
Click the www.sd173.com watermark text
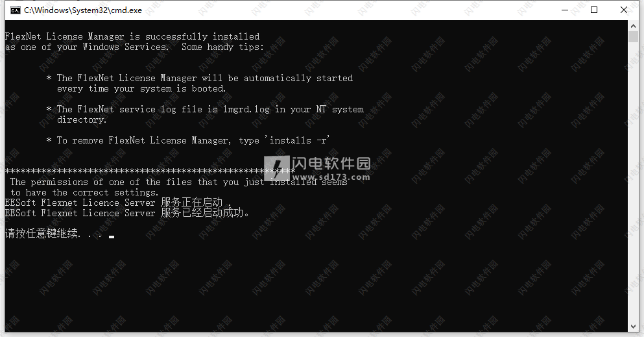point(331,177)
